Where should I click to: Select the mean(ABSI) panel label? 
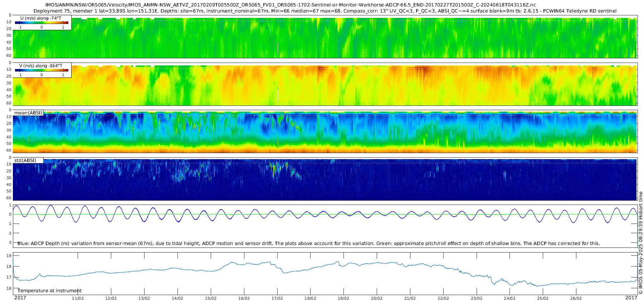coord(28,113)
